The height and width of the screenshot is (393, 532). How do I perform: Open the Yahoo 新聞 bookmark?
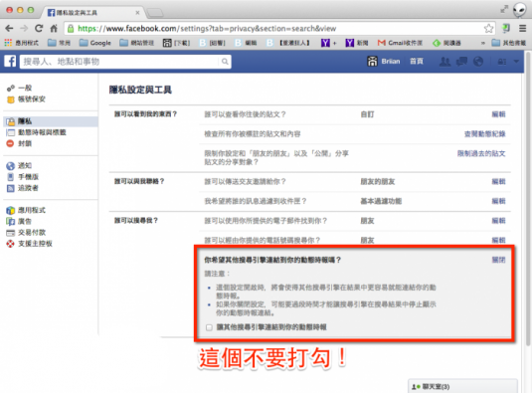point(357,43)
